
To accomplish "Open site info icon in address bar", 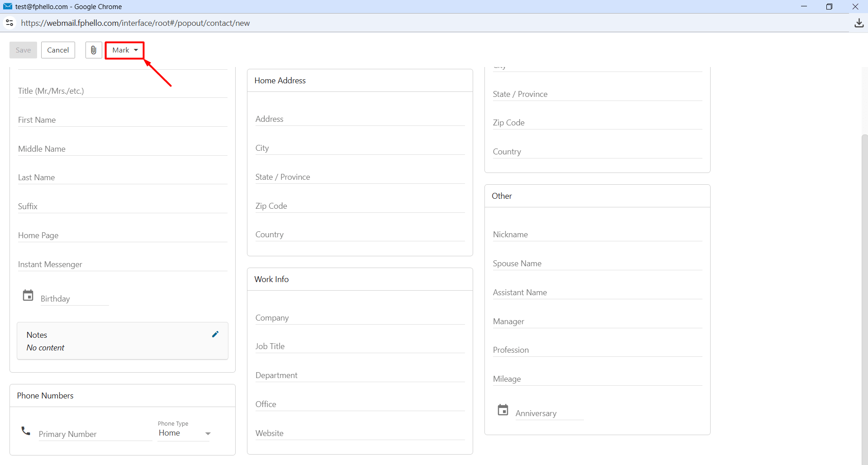I will [x=9, y=23].
